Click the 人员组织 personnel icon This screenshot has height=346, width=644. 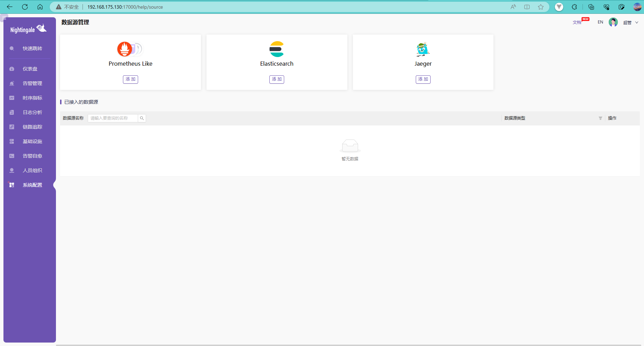click(12, 170)
